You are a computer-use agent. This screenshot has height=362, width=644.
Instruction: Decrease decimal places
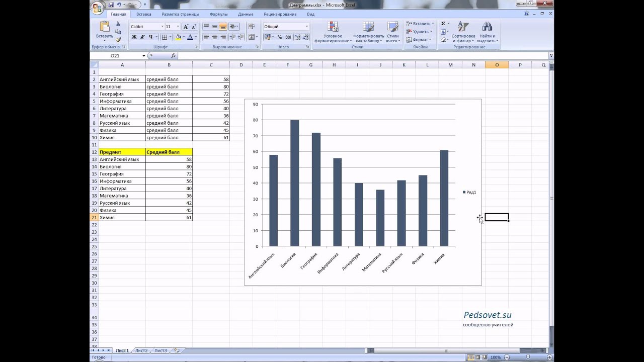coord(306,37)
